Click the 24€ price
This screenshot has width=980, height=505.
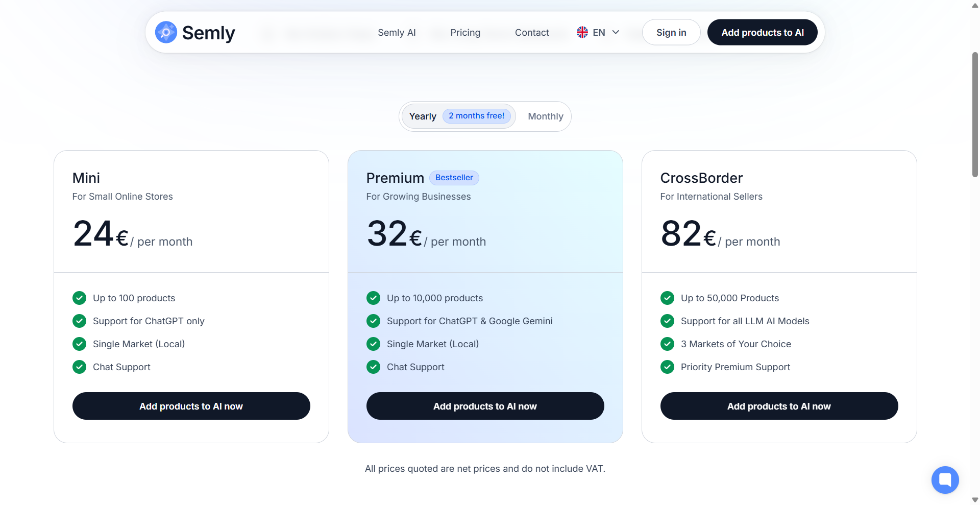point(101,234)
